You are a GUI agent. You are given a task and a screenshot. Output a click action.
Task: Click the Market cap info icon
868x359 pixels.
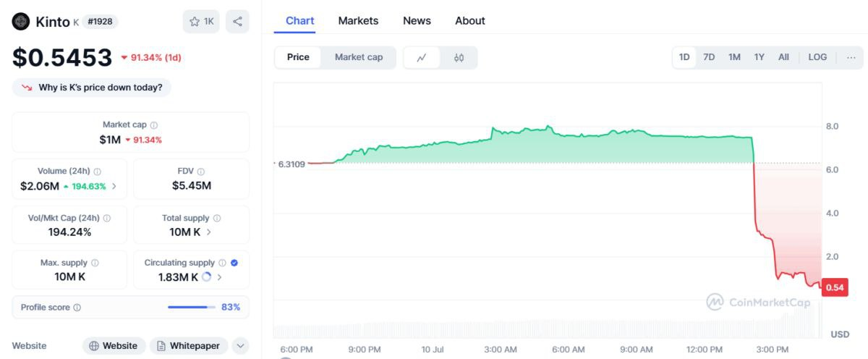tap(154, 125)
